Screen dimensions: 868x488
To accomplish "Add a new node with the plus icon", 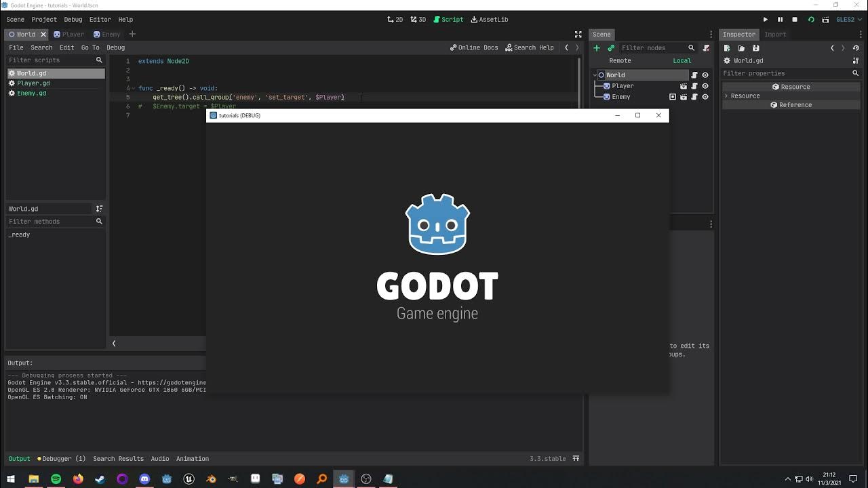I will tap(597, 48).
